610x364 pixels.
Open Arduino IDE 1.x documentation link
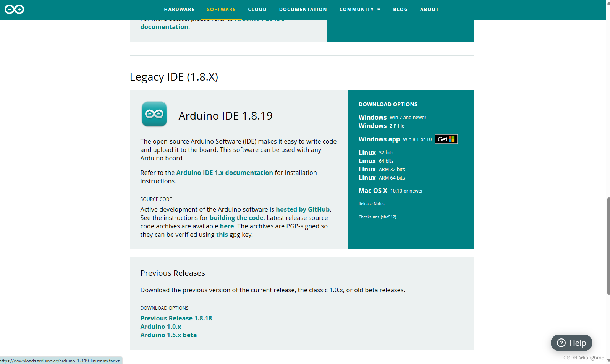[x=225, y=173]
